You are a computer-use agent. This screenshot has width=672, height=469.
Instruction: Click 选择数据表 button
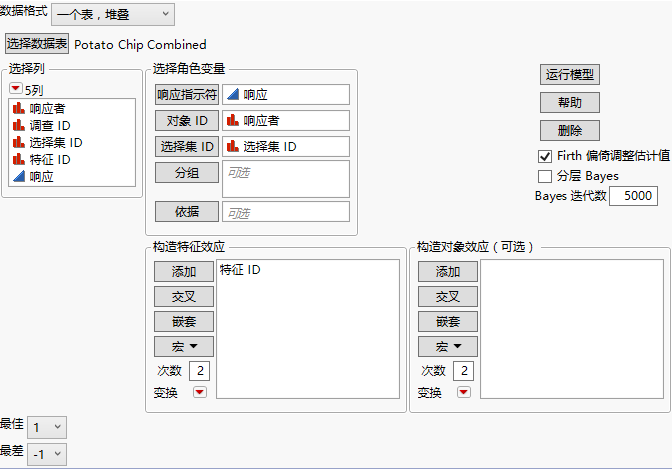click(x=37, y=44)
